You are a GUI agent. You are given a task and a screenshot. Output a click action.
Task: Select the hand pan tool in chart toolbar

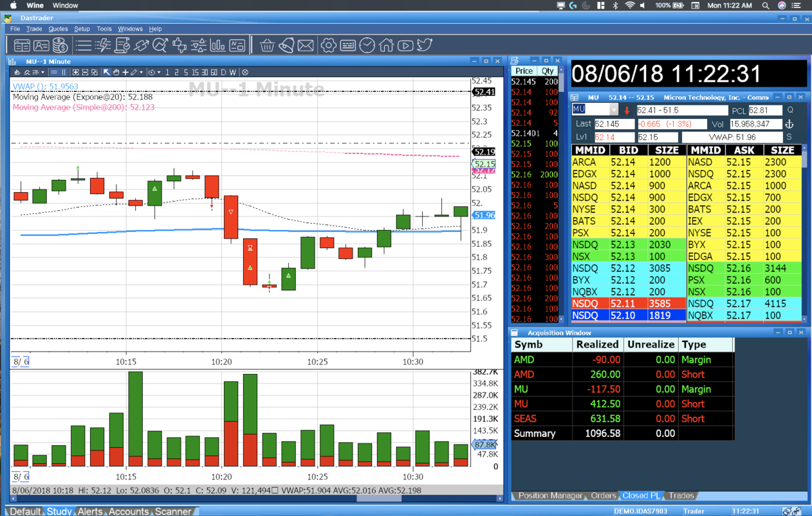click(x=116, y=72)
